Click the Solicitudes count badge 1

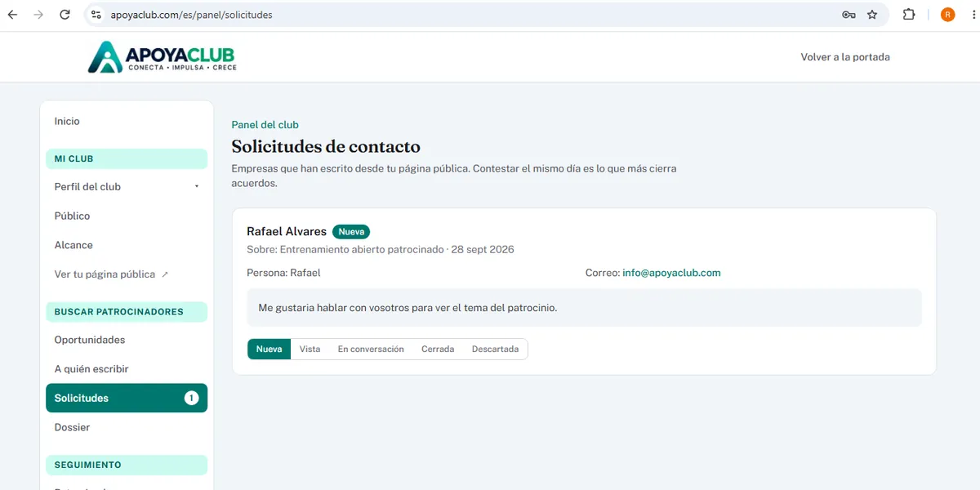pyautogui.click(x=191, y=399)
